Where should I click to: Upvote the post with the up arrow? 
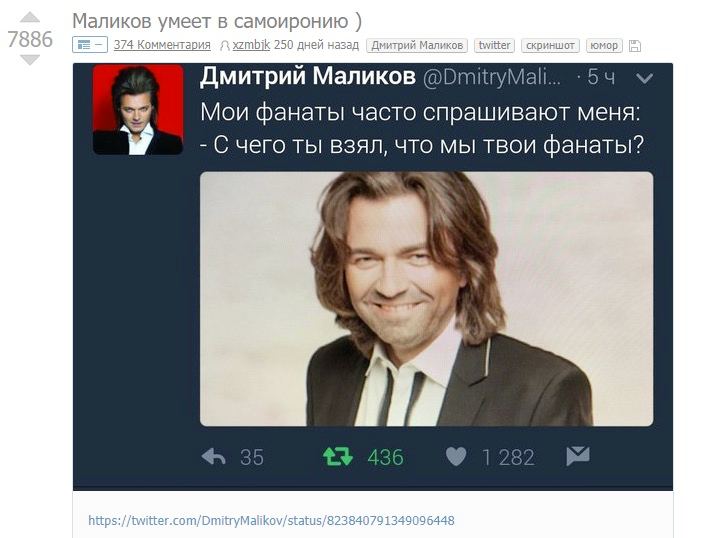click(x=30, y=18)
